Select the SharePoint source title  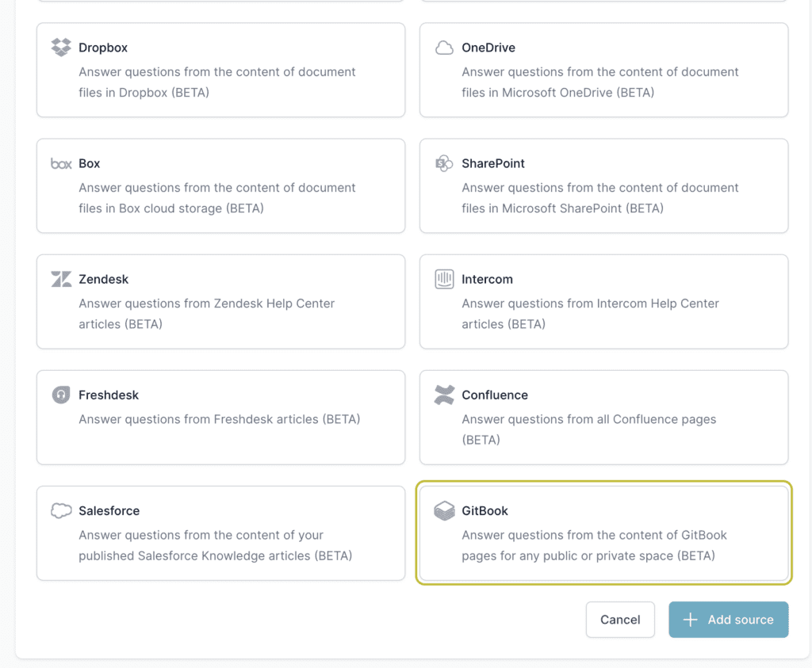(x=493, y=163)
